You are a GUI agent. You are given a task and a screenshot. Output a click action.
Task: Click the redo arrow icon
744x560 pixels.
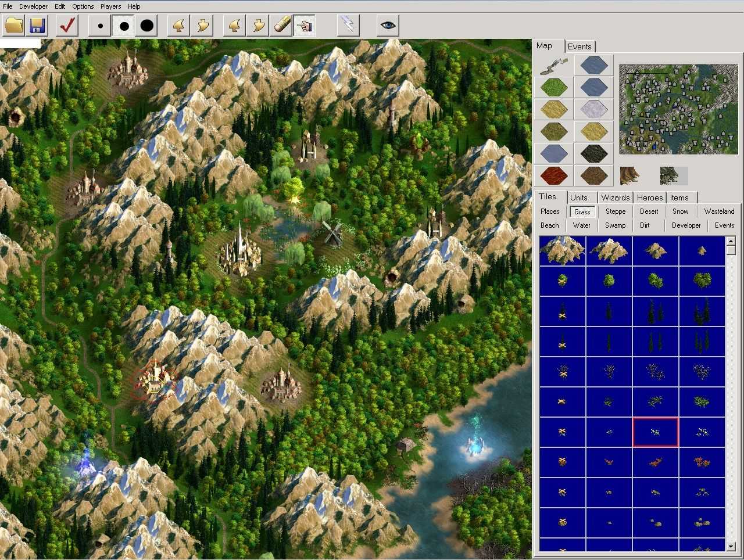(202, 26)
